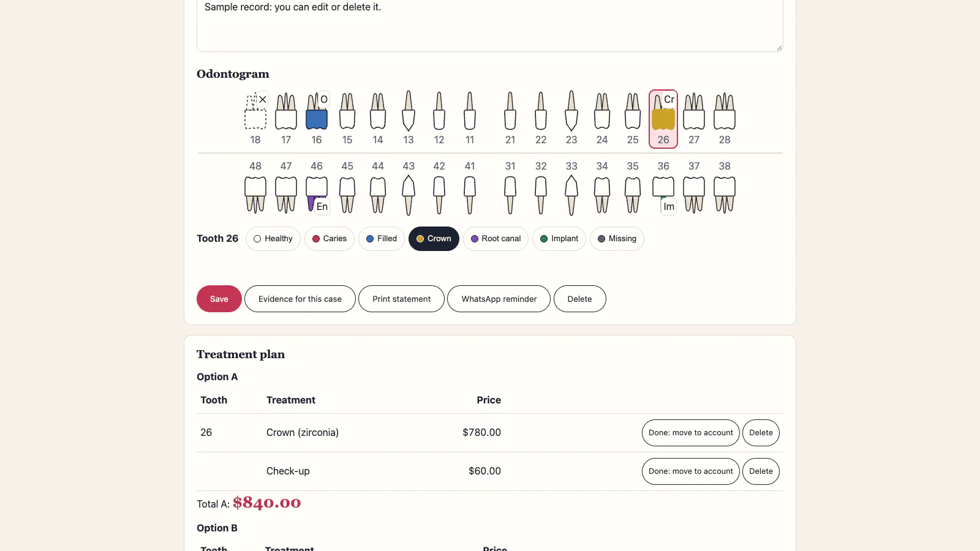
Task: Select crowned tooth 26 icon
Action: coord(663,119)
